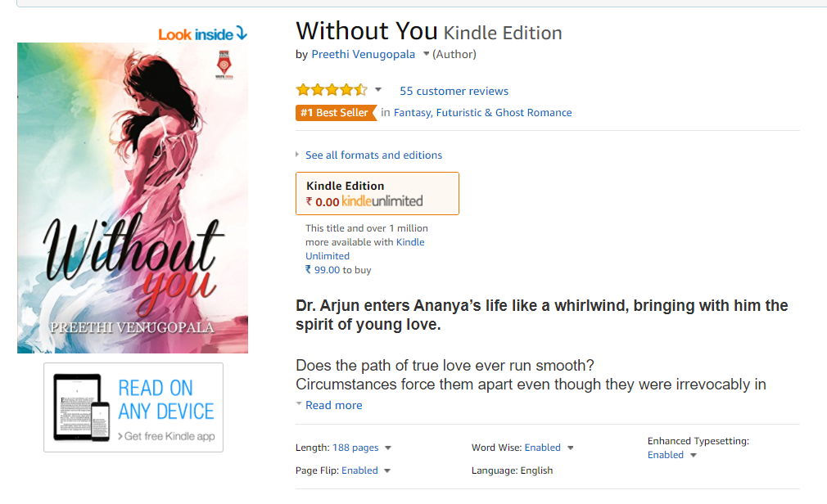Open the 188 pages length dropdown arrow
Screen dimensions: 827x504
(x=388, y=448)
